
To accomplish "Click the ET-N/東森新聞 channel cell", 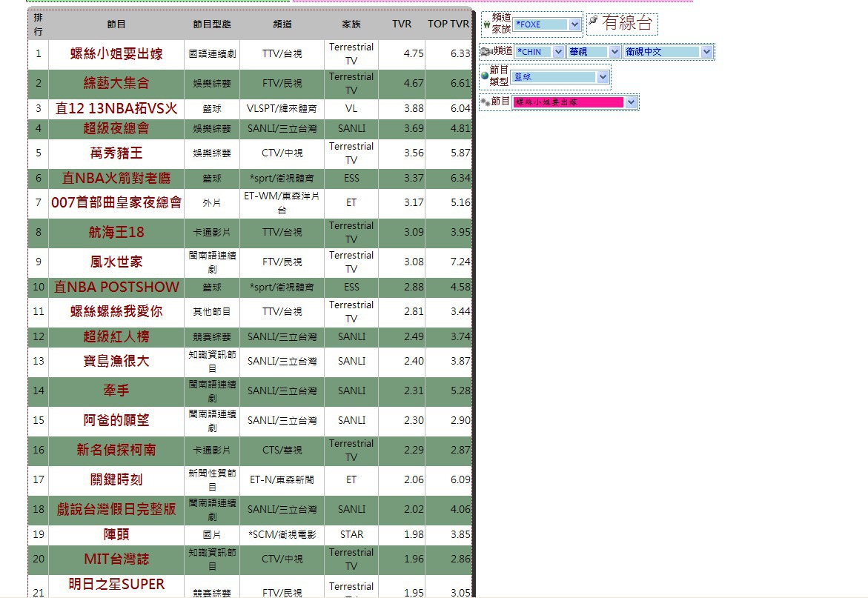I will (x=282, y=479).
